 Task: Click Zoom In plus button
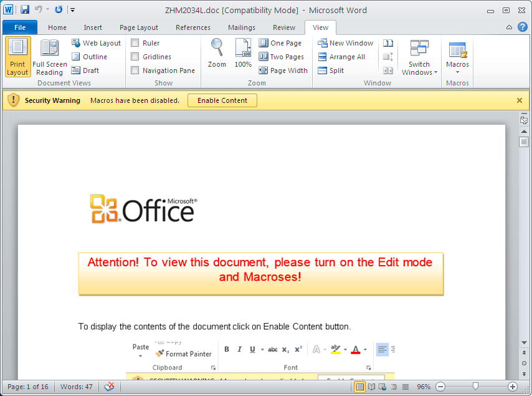click(x=513, y=387)
